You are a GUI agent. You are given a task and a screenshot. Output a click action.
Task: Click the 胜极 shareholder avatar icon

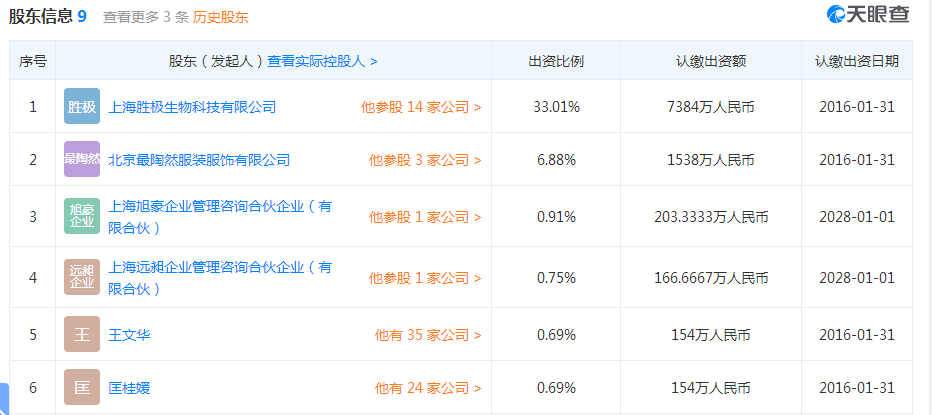pyautogui.click(x=82, y=106)
